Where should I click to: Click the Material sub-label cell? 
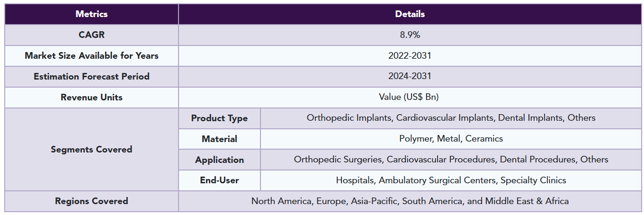(219, 139)
